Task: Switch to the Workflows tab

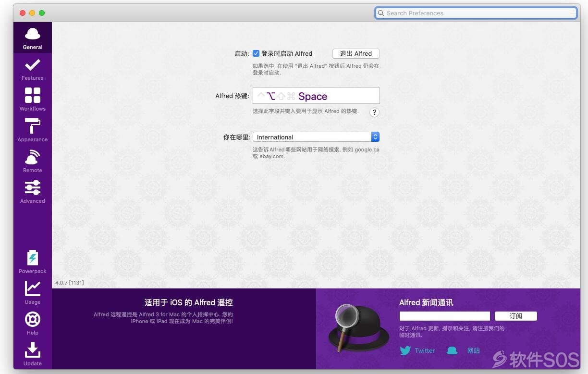Action: coord(33,100)
